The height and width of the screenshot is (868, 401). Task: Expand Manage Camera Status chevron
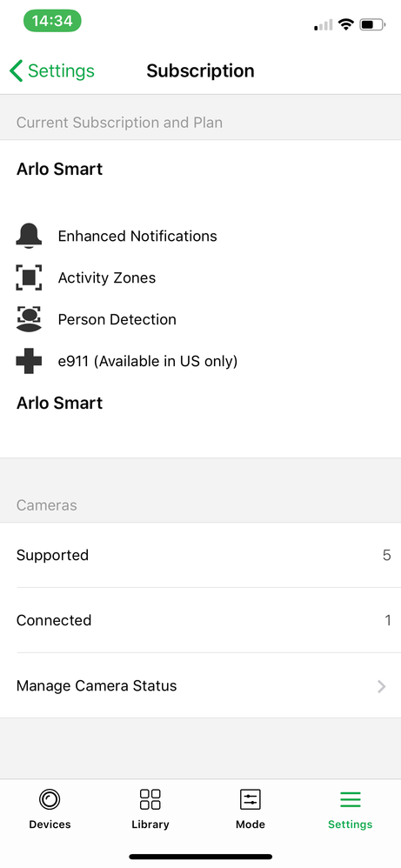point(382,686)
